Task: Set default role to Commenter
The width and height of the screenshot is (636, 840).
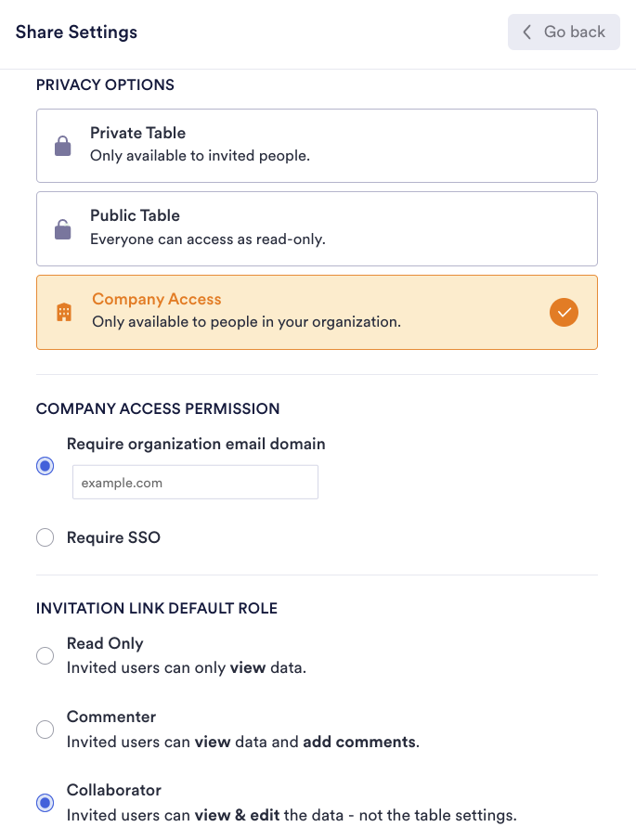Action: pyautogui.click(x=45, y=730)
